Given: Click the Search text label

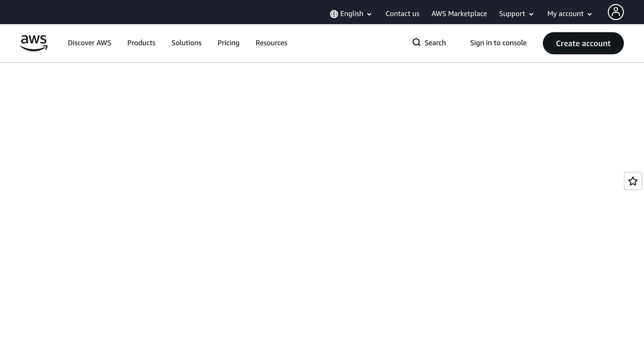Looking at the screenshot, I should point(435,43).
